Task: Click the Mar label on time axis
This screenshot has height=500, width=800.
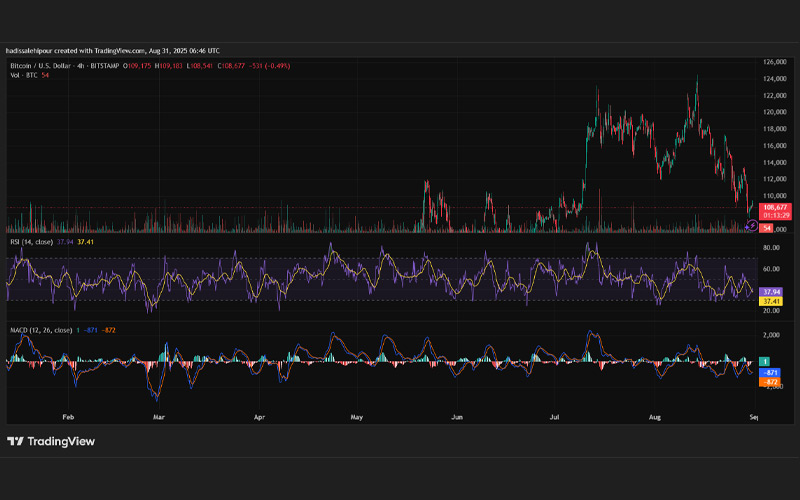Action: [x=159, y=417]
